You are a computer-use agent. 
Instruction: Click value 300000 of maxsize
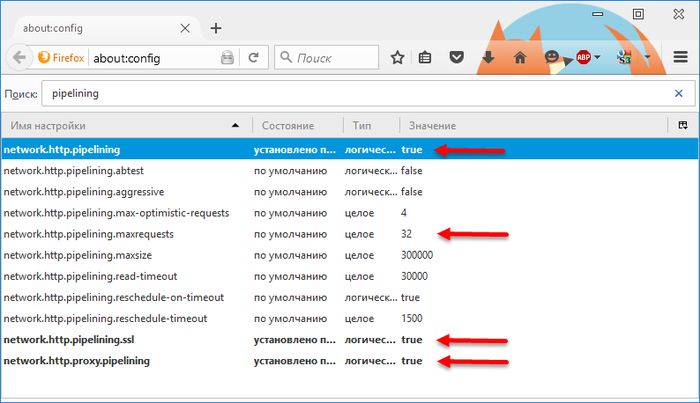417,255
